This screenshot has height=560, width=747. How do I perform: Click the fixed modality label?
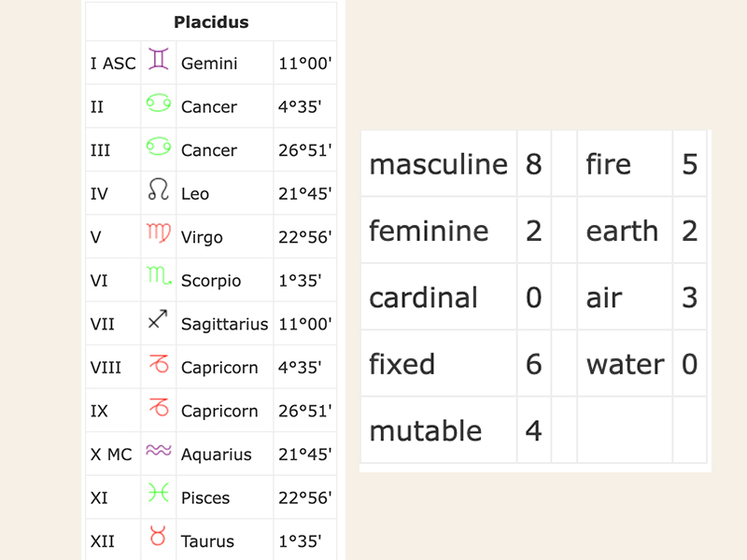pyautogui.click(x=402, y=364)
